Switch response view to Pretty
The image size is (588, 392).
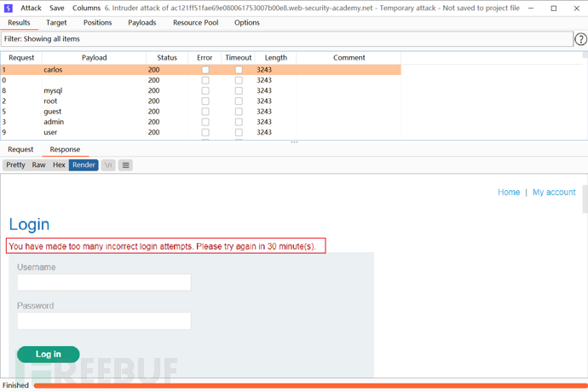pos(15,165)
